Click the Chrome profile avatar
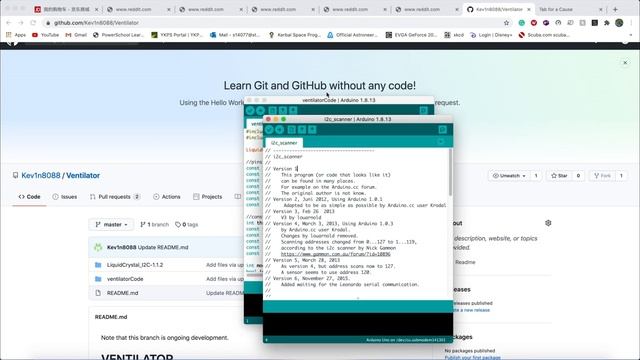640x360 pixels. click(619, 23)
